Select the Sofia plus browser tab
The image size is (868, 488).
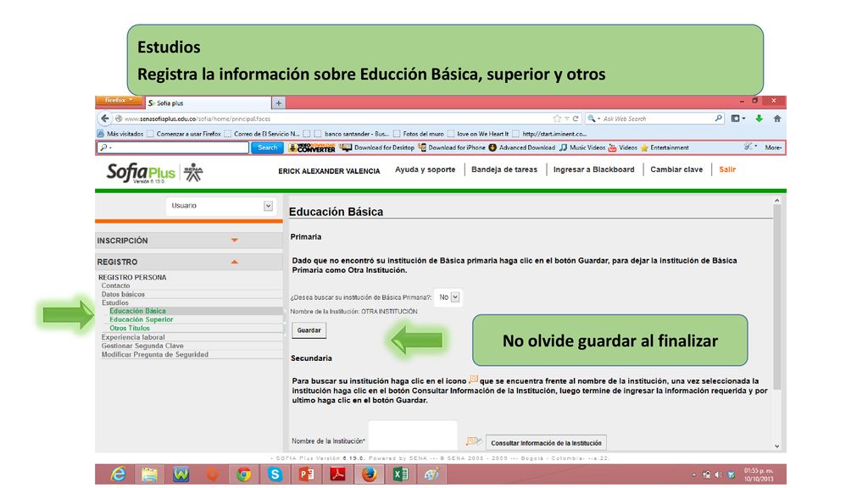(209, 103)
